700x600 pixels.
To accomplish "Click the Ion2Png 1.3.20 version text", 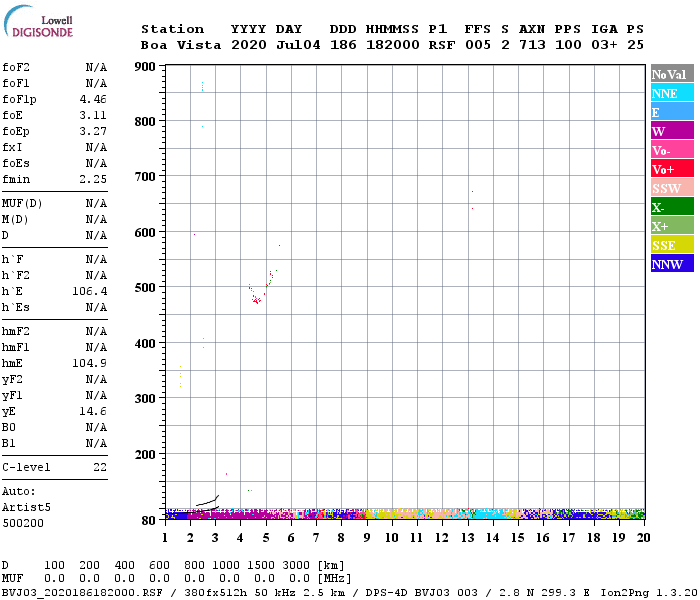I will (649, 593).
